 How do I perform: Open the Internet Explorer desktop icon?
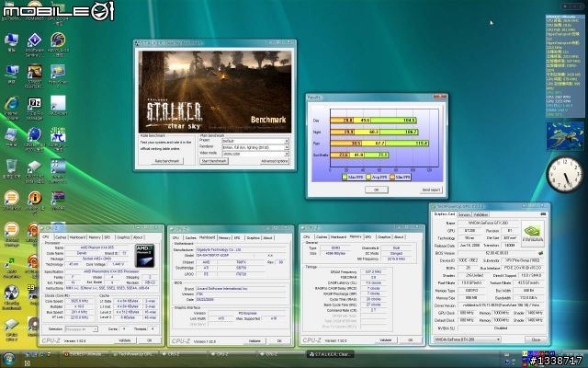click(x=13, y=103)
